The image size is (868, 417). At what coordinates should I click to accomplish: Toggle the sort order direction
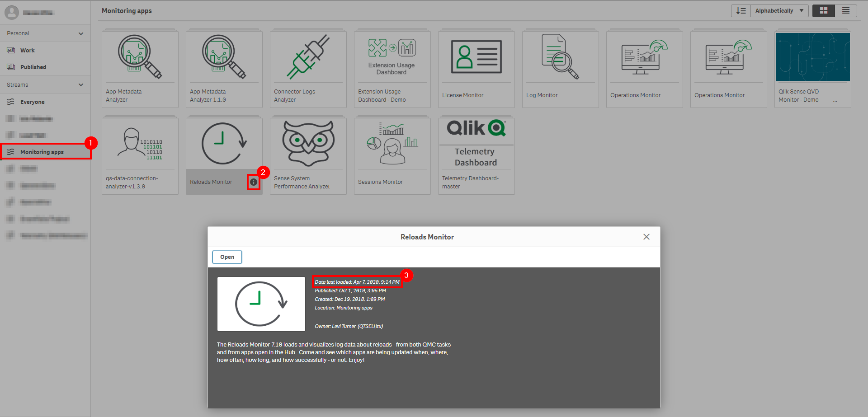pos(741,10)
